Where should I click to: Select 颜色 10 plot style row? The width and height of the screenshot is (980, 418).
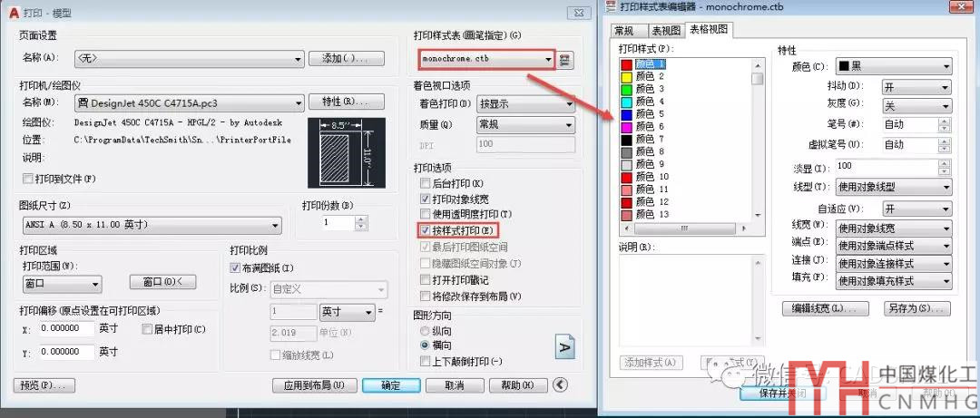pyautogui.click(x=645, y=177)
